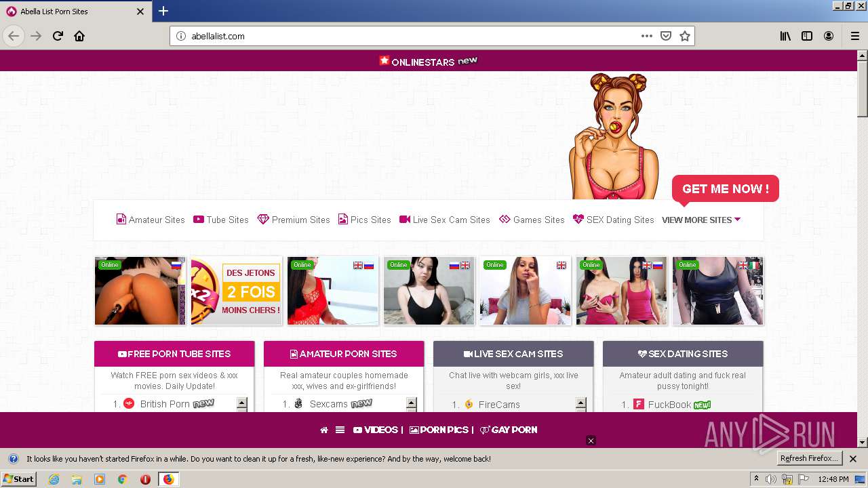Viewport: 868px width, 488px height.
Task: Open volume control in system tray
Action: tap(771, 479)
